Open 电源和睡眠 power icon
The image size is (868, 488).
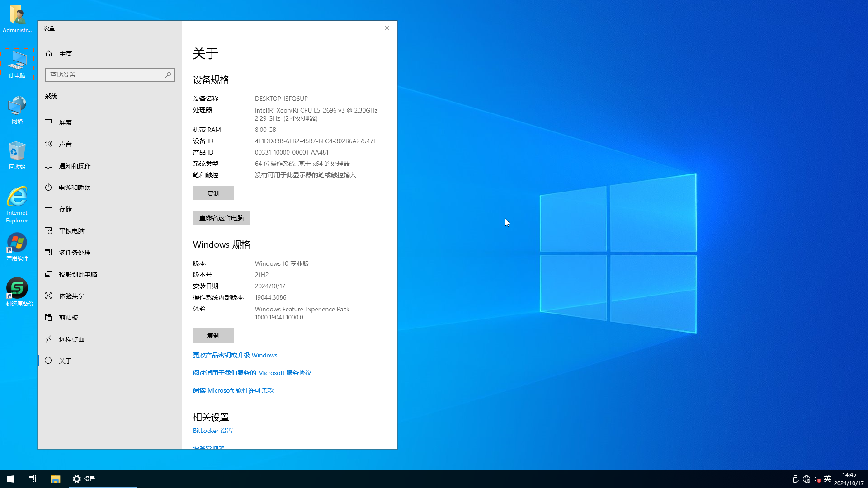[x=48, y=187]
